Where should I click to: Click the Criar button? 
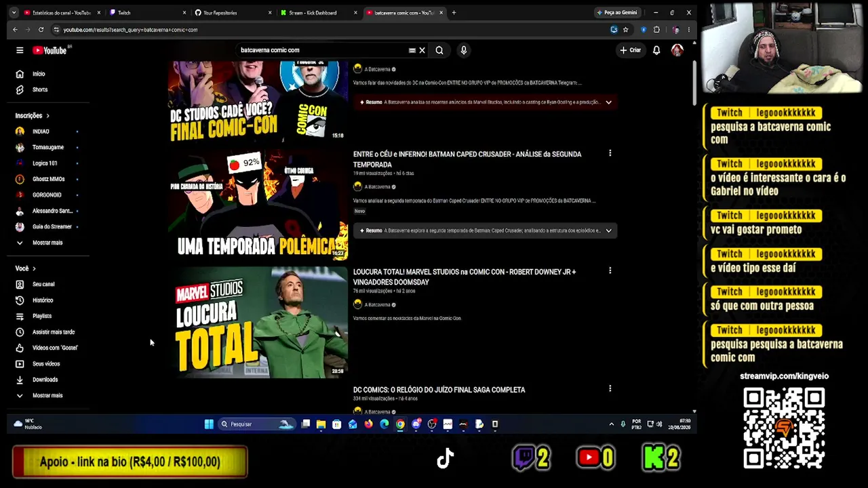pos(630,50)
